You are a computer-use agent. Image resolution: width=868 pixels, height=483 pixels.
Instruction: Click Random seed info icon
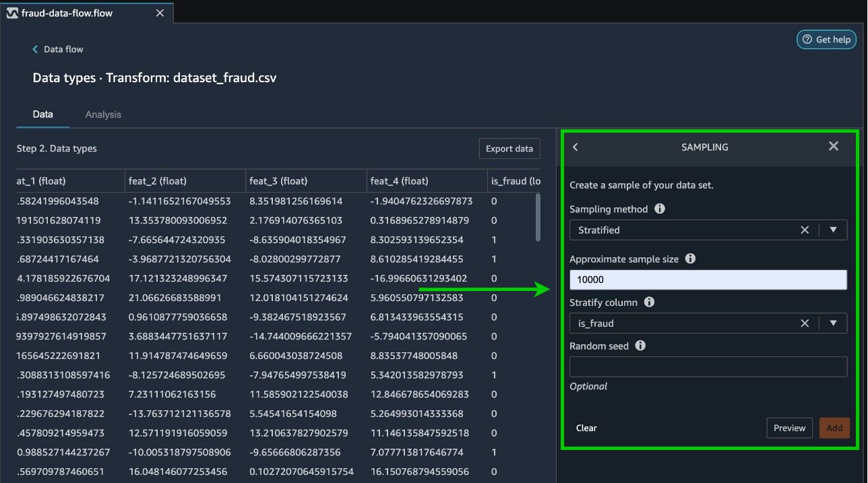(x=640, y=346)
